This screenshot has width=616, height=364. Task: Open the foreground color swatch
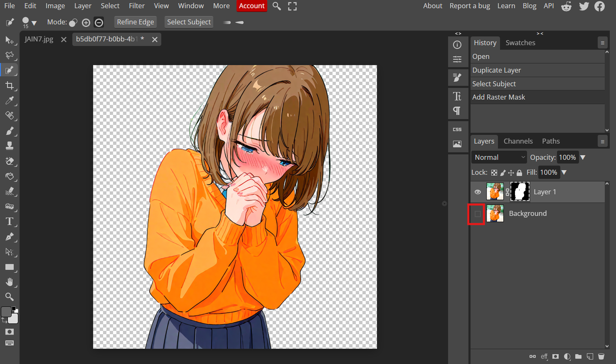point(6,312)
